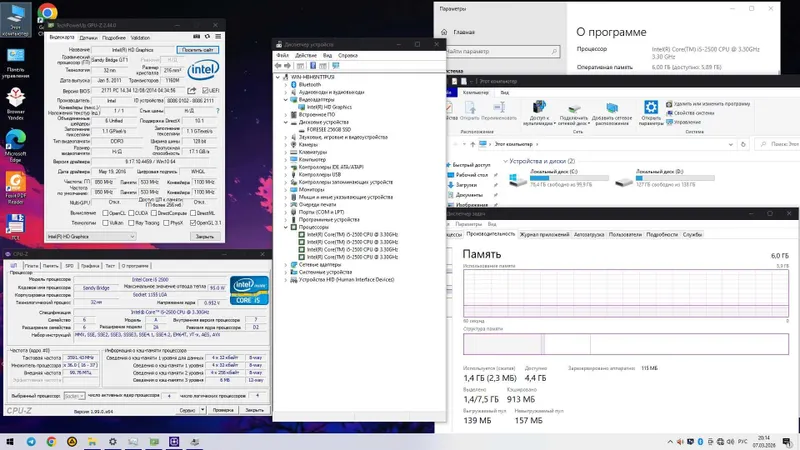The width and height of the screenshot is (800, 450).
Task: Collapse 'Видеоадаптеры' node in Device Manager
Action: [x=286, y=100]
